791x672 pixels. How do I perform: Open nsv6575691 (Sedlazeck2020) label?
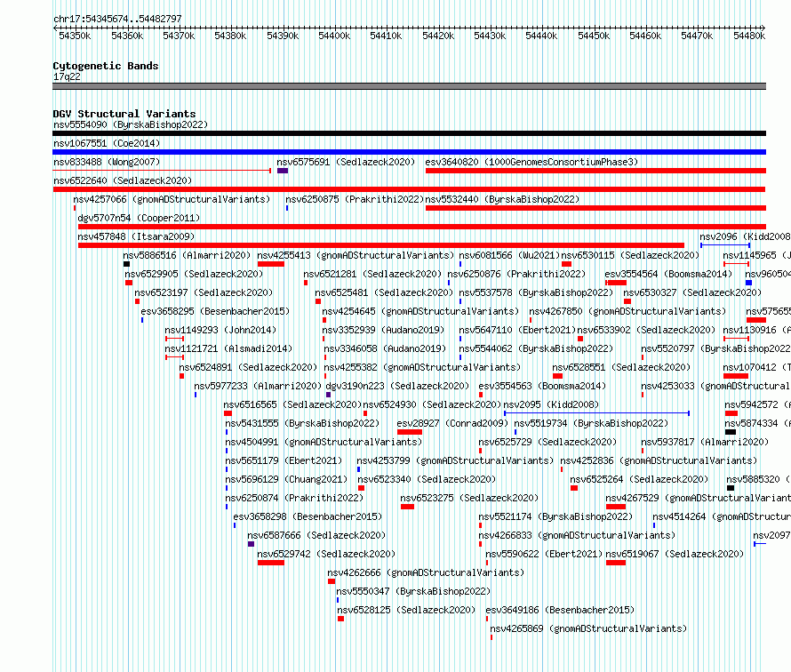pyautogui.click(x=346, y=162)
